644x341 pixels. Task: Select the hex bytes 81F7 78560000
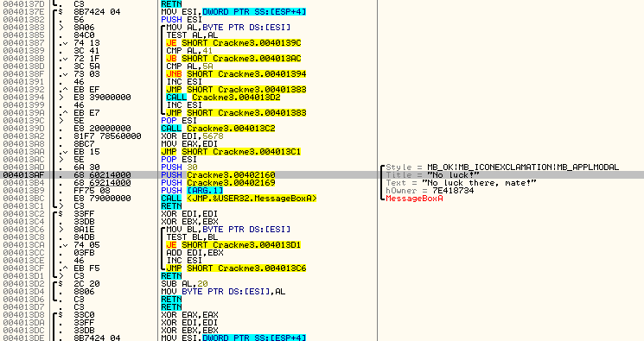click(107, 136)
